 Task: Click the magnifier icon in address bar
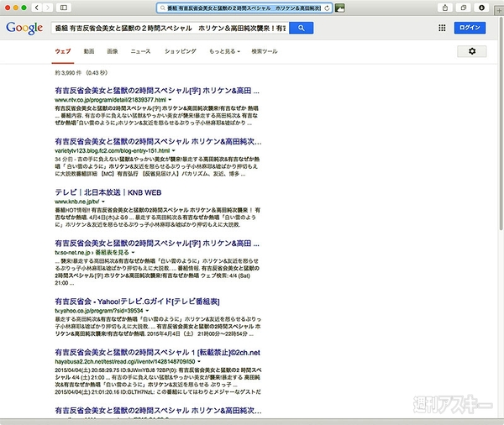tap(163, 8)
